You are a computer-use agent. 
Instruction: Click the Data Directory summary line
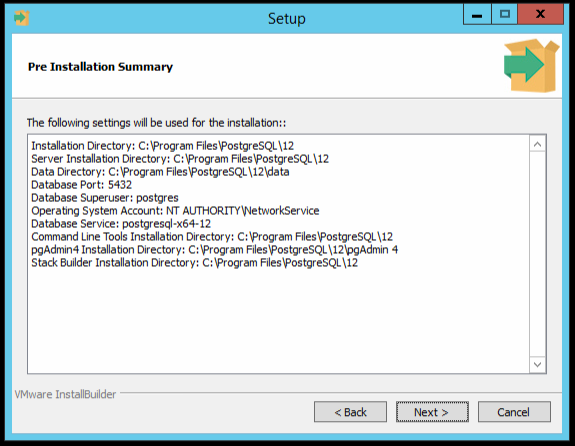point(160,172)
